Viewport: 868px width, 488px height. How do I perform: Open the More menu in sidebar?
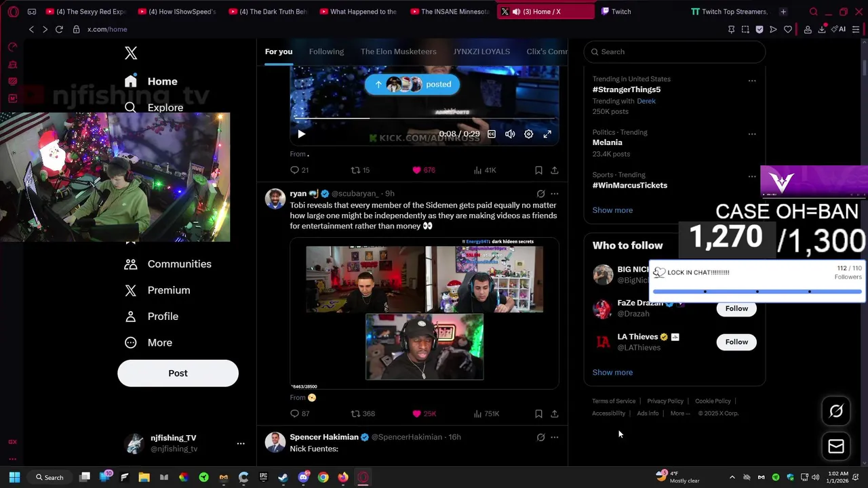(x=149, y=343)
